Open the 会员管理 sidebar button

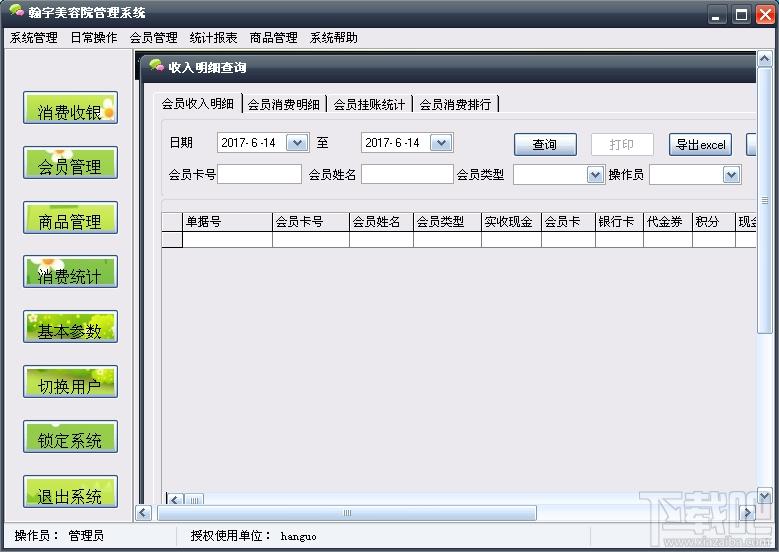point(70,162)
